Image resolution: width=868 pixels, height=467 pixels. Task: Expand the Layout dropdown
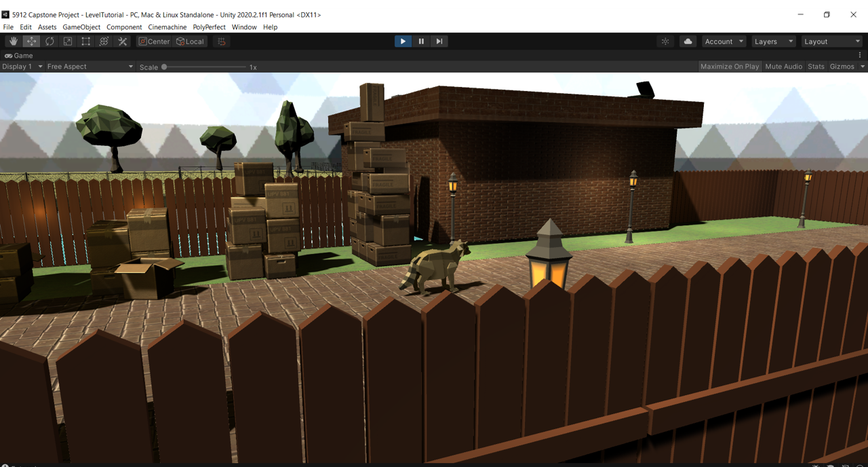[x=831, y=41]
